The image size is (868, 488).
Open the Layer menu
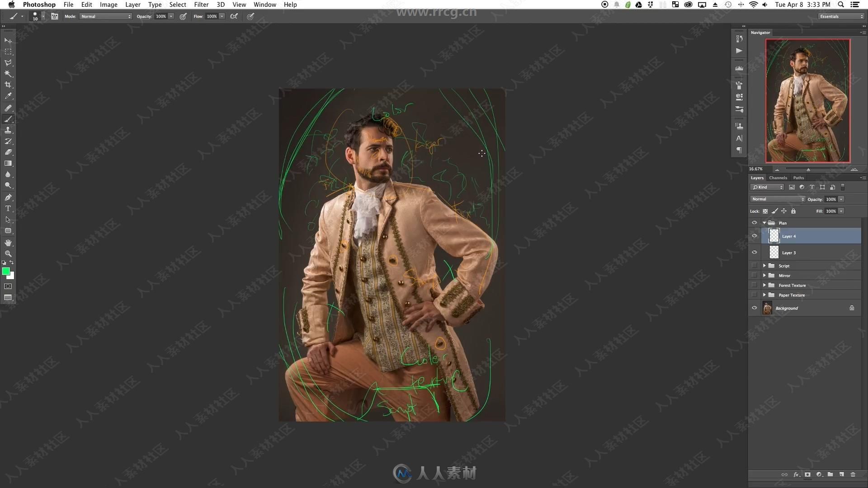click(x=132, y=4)
